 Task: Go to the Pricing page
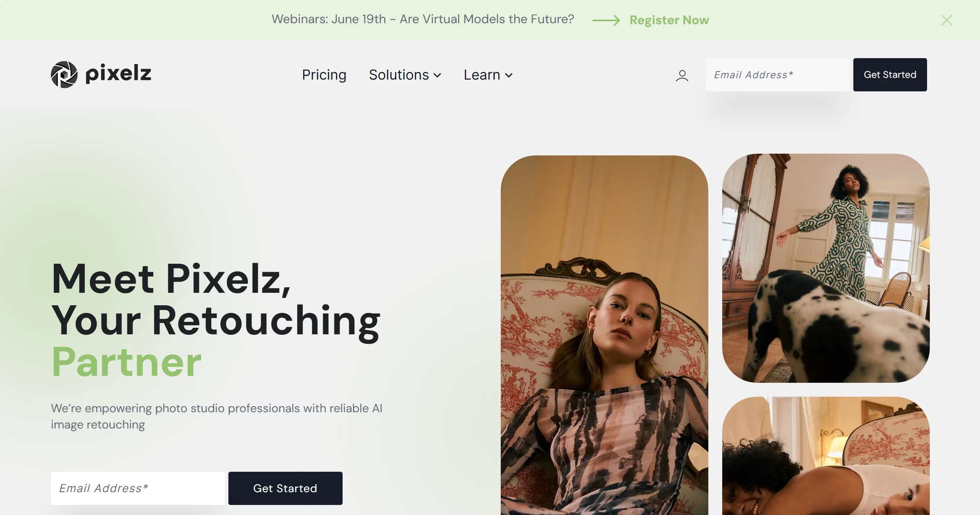click(x=324, y=75)
